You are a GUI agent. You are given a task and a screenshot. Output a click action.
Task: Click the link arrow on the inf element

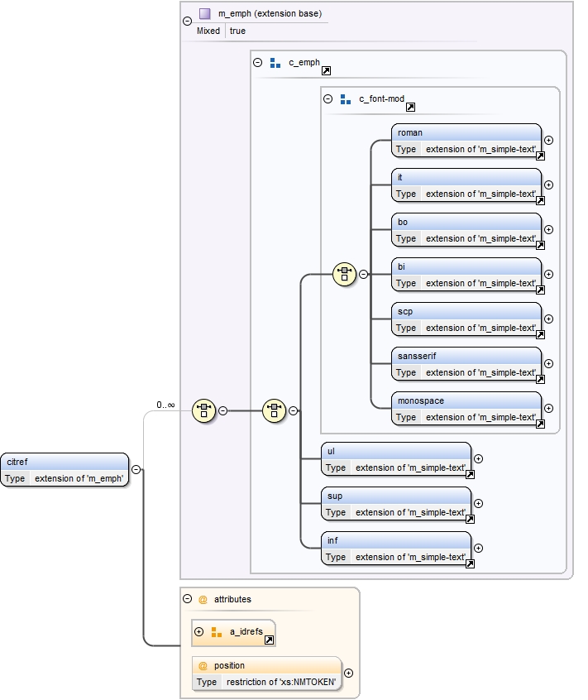click(x=470, y=563)
